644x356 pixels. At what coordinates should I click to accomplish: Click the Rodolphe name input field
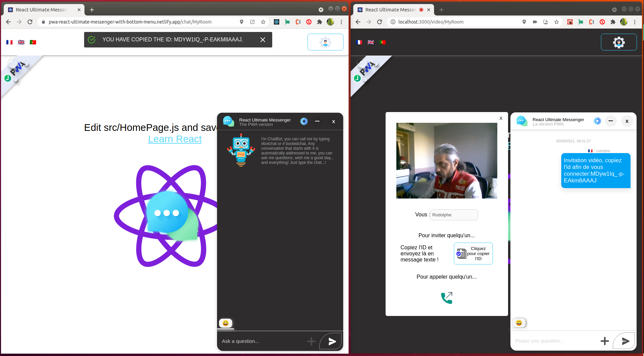click(x=454, y=215)
